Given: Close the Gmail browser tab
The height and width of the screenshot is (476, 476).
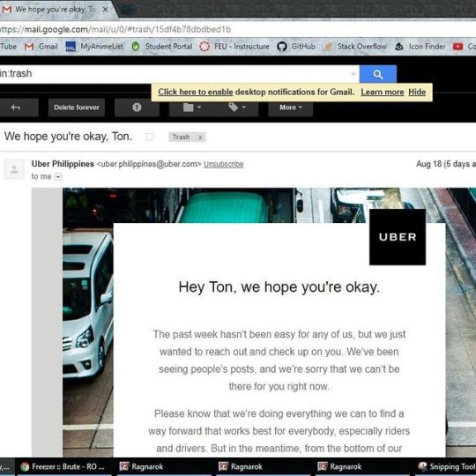Looking at the screenshot, I should click(106, 10).
